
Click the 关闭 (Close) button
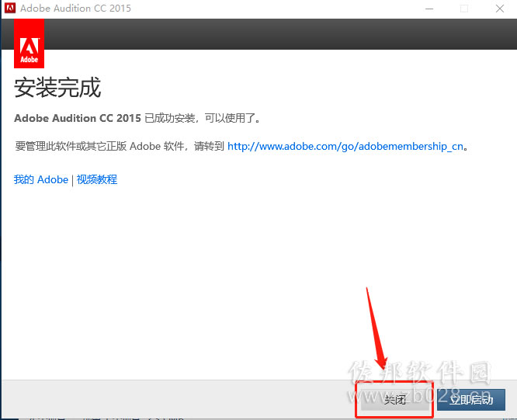click(x=394, y=400)
